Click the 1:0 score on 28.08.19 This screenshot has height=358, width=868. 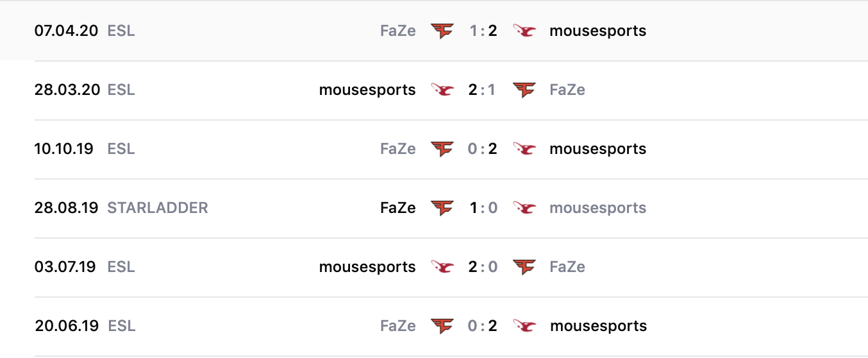[483, 208]
